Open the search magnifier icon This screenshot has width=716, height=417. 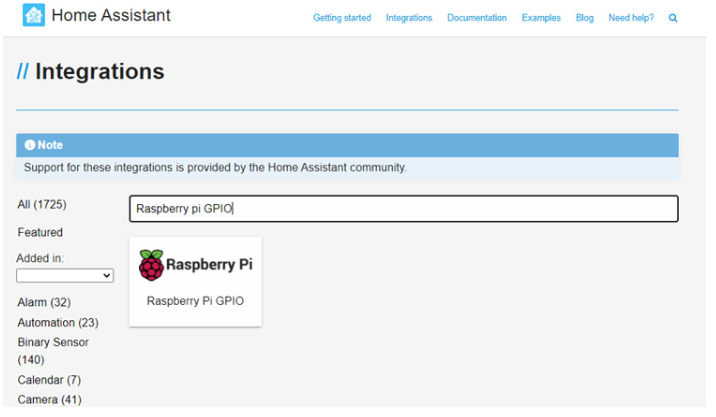pos(673,18)
